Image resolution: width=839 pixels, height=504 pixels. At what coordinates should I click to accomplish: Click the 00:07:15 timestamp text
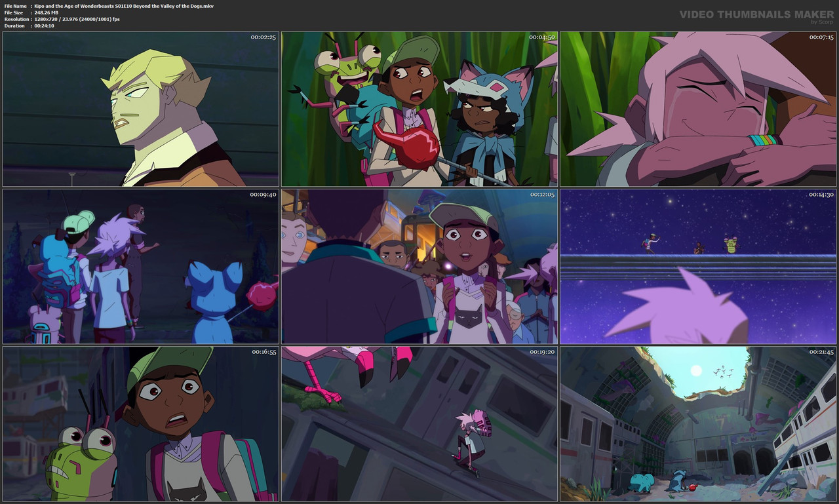tap(821, 37)
